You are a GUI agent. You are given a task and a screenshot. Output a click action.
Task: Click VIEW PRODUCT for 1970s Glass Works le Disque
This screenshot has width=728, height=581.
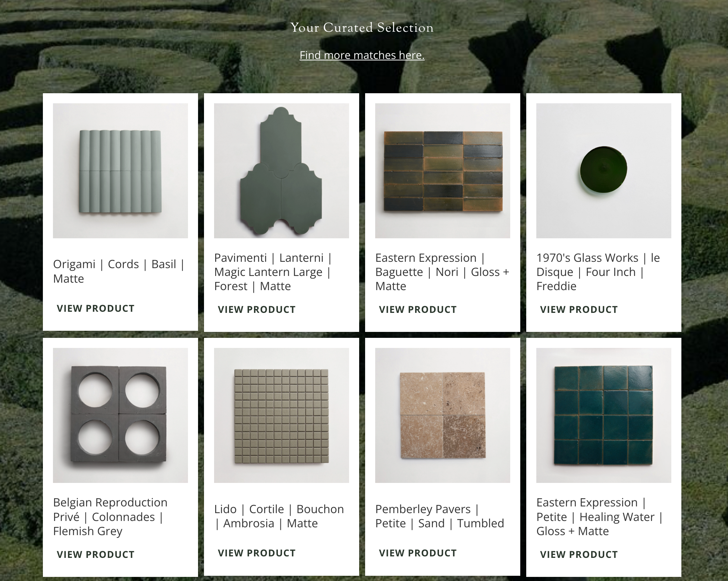pyautogui.click(x=579, y=309)
